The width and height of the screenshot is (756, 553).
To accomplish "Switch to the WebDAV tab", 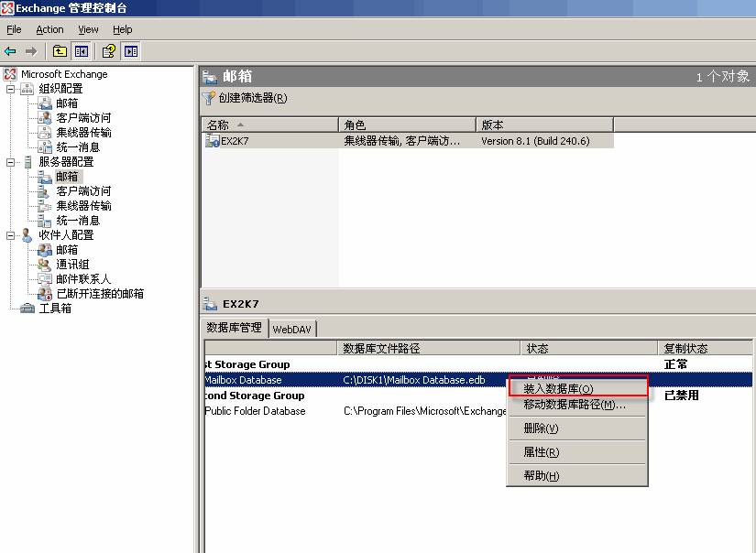I will pyautogui.click(x=292, y=329).
